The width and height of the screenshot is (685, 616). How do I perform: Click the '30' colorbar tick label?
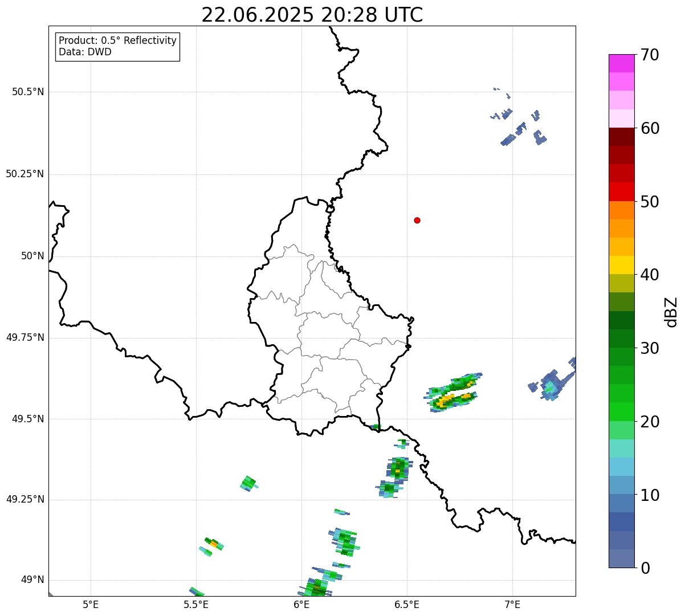(x=650, y=348)
